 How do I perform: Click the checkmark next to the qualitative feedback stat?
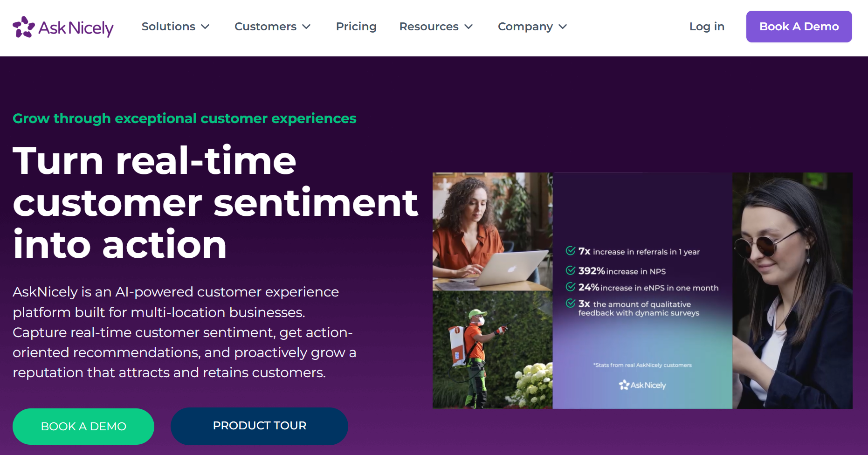pyautogui.click(x=570, y=304)
